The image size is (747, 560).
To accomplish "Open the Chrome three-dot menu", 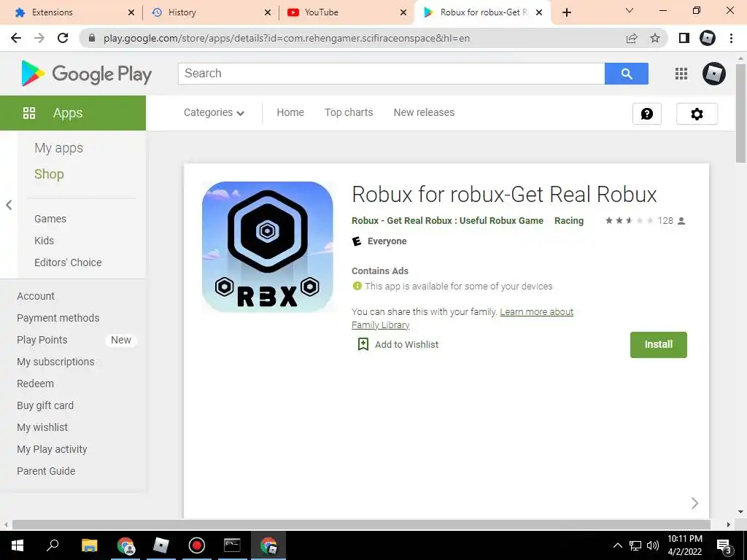I will pos(731,38).
